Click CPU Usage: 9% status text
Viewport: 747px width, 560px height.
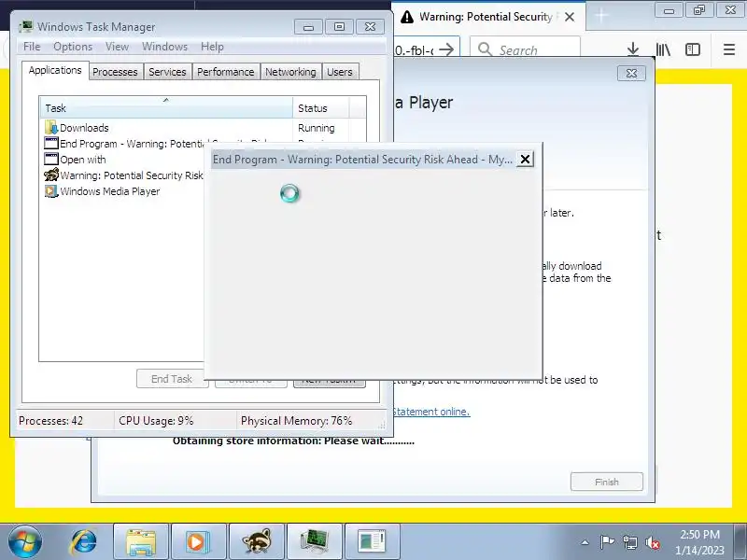pos(156,421)
